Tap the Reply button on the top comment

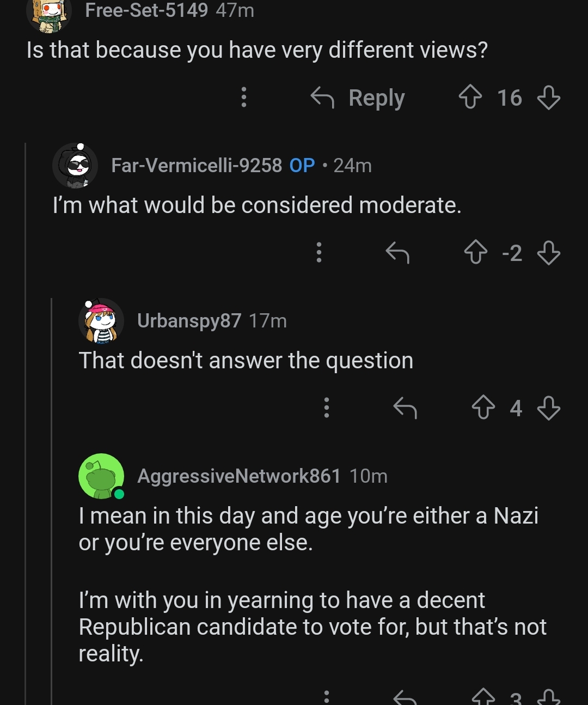(362, 98)
